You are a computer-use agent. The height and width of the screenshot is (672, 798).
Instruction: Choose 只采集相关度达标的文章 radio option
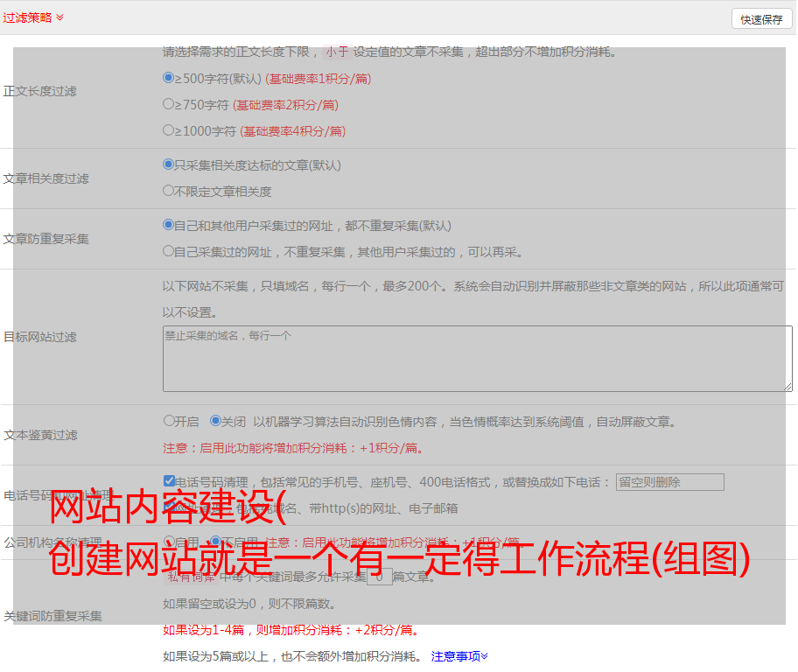(169, 164)
